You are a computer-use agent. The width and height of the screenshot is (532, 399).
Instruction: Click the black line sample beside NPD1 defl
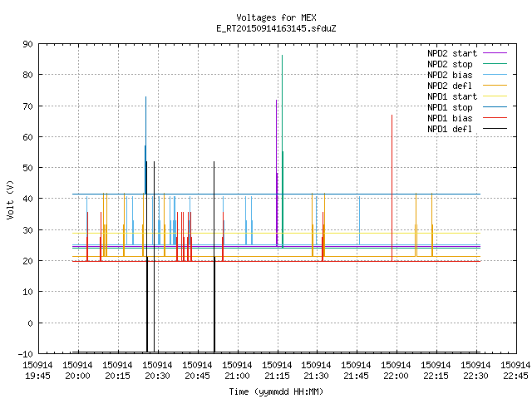tap(495, 129)
